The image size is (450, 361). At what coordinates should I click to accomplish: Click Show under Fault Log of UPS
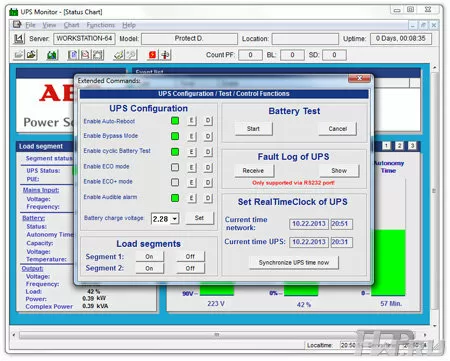tap(339, 171)
